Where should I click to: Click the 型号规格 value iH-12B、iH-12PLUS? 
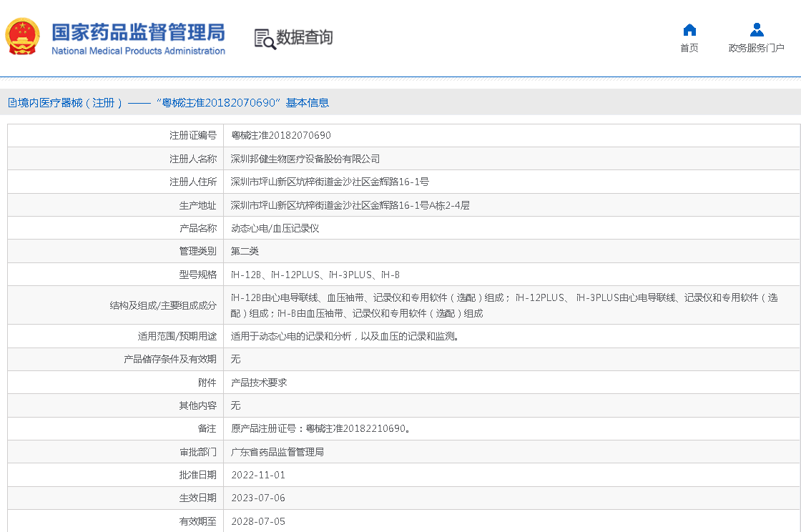pos(315,275)
